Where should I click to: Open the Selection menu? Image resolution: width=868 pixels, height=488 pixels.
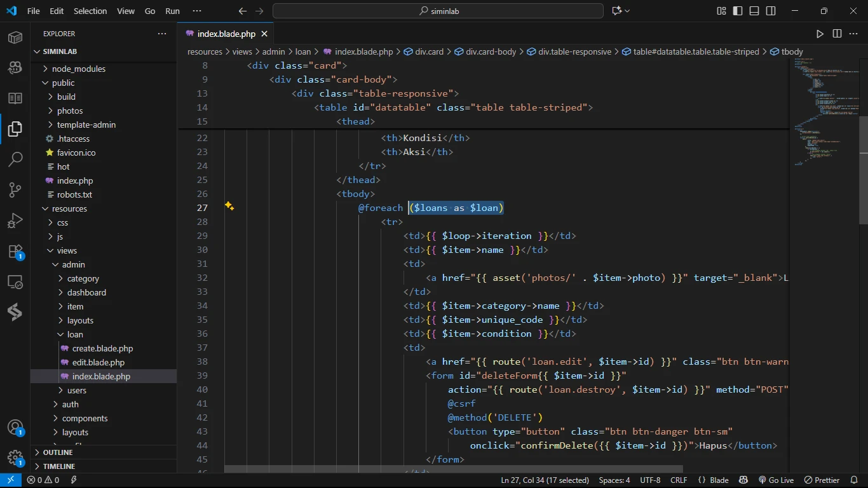pos(90,11)
